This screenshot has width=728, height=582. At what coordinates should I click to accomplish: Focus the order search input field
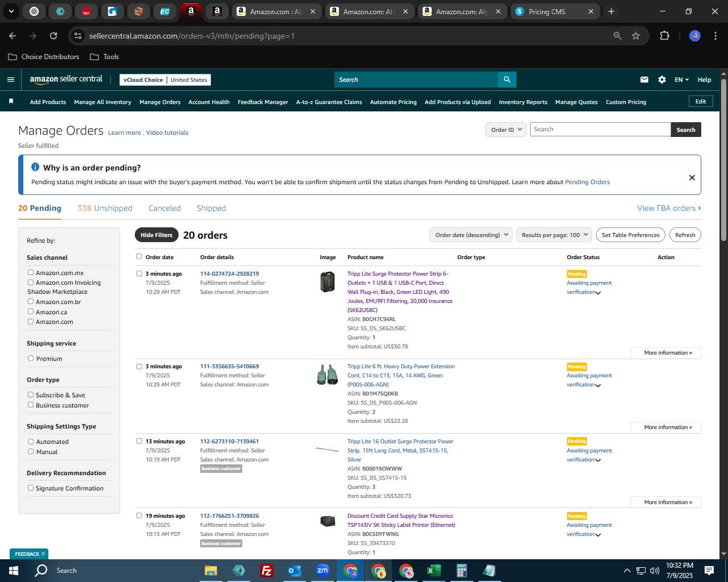pos(600,130)
